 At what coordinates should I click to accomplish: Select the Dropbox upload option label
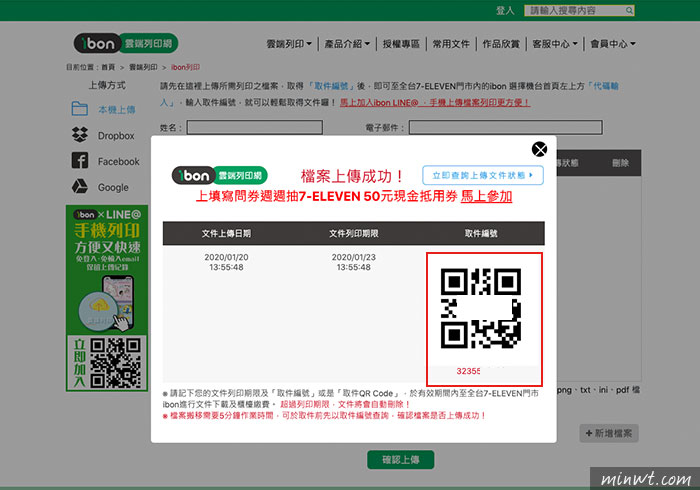click(x=116, y=136)
